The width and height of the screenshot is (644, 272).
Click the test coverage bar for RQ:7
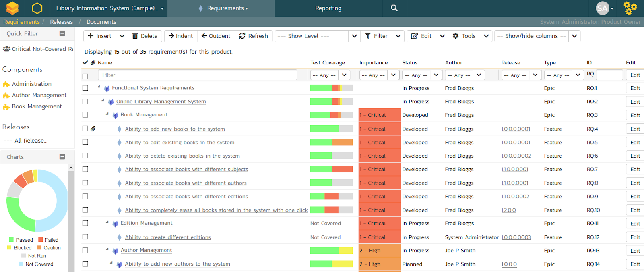coord(331,169)
